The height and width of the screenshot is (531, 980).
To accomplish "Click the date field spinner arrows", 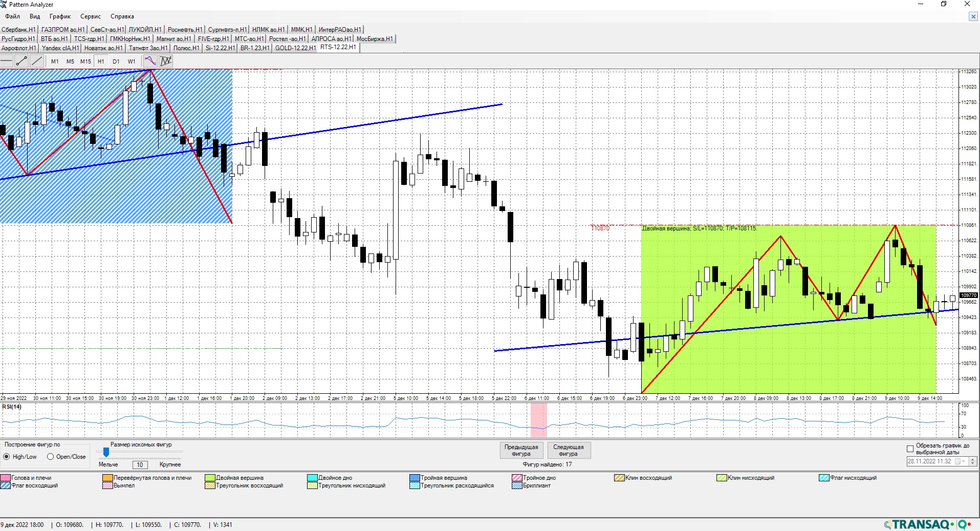I will point(973,461).
